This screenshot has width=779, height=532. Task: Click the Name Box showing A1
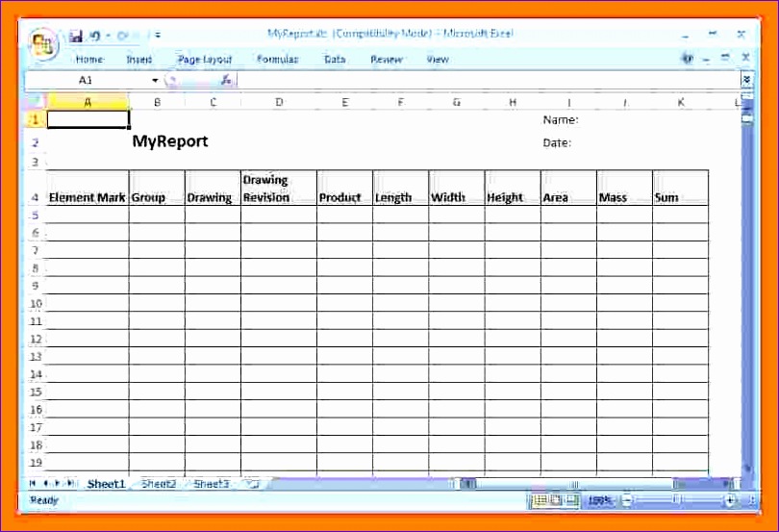[x=88, y=80]
